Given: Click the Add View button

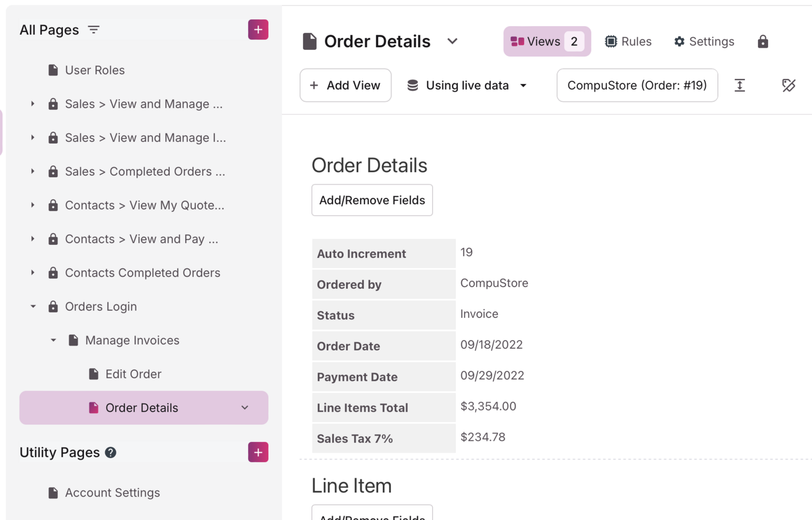Looking at the screenshot, I should [x=345, y=85].
